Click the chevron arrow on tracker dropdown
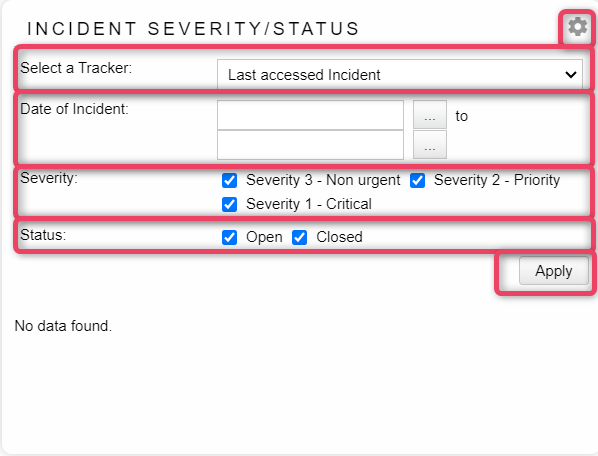 click(571, 75)
